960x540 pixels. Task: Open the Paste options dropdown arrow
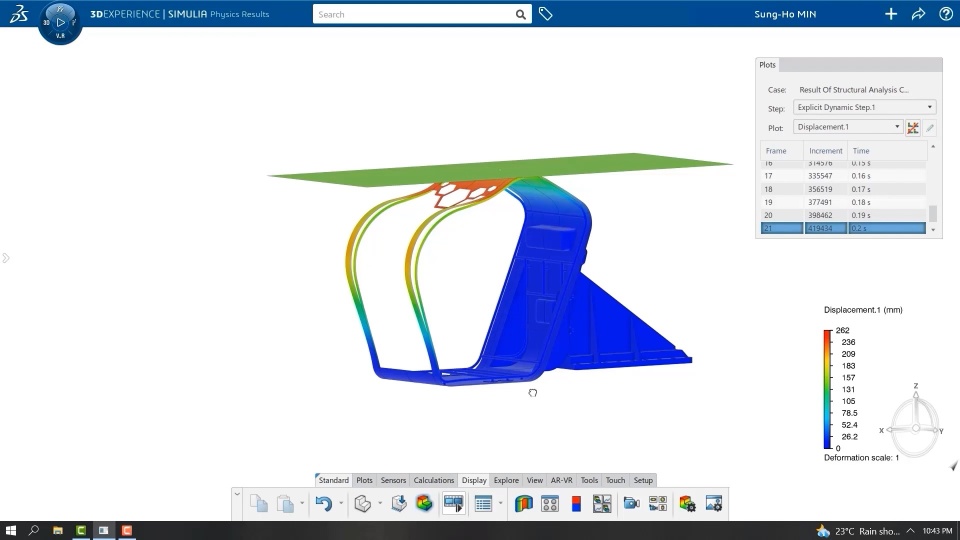coord(302,503)
